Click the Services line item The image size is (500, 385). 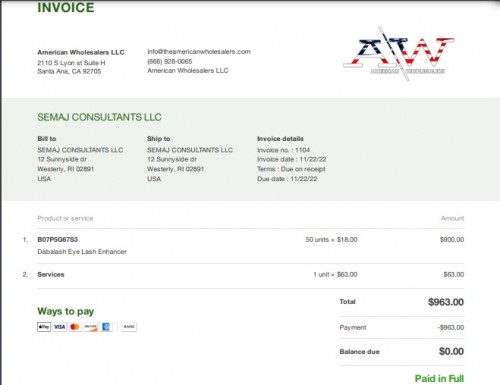[51, 275]
